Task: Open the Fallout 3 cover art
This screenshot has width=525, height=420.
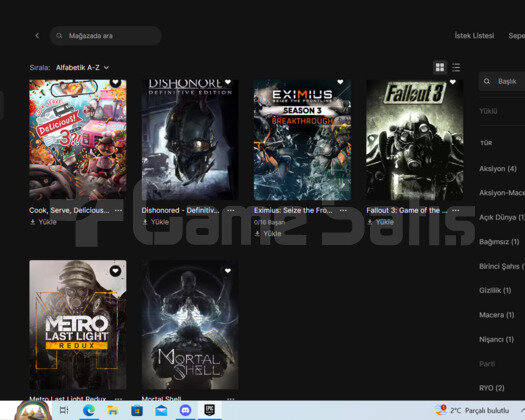Action: point(415,140)
